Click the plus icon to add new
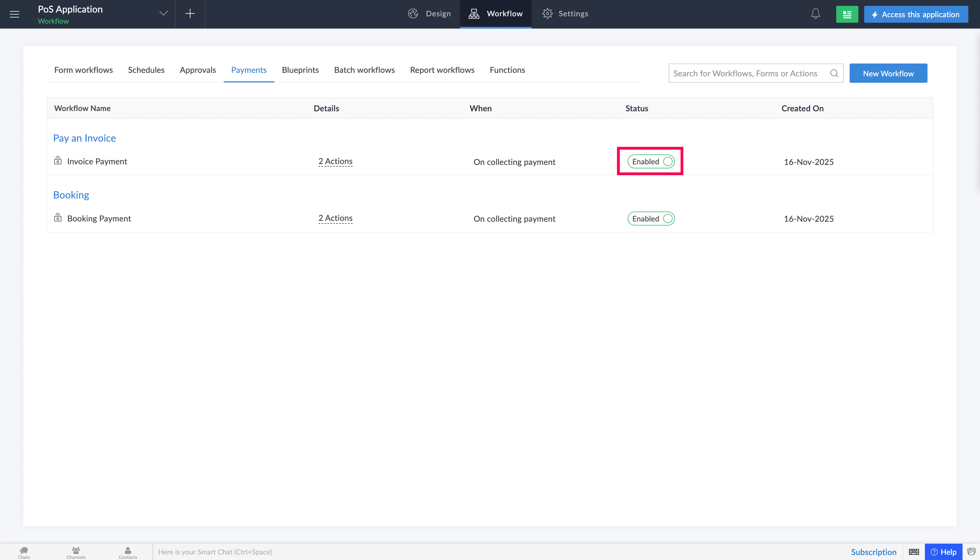Image resolution: width=980 pixels, height=560 pixels. point(190,14)
